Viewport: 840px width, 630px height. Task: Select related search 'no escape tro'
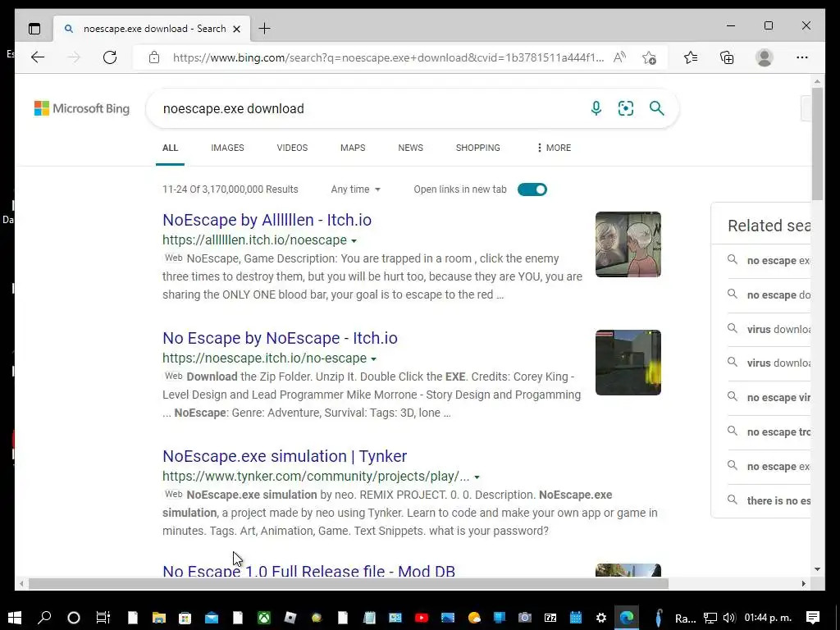(x=769, y=431)
